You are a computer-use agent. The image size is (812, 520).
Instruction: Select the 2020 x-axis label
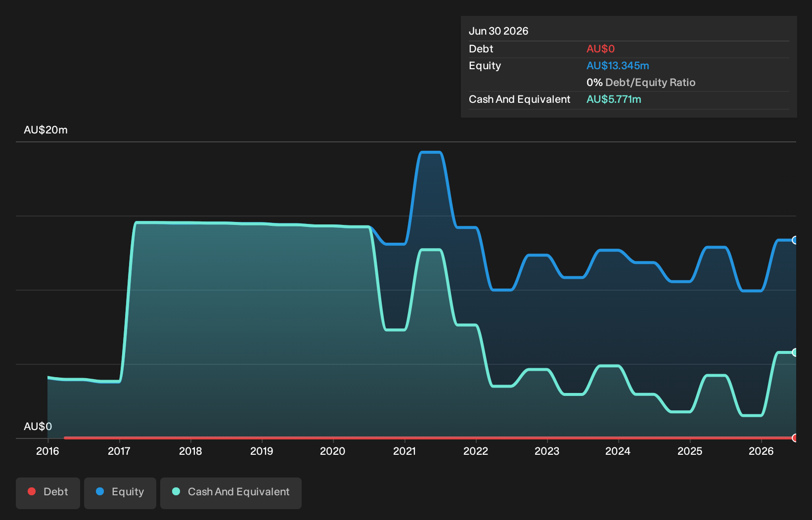333,451
